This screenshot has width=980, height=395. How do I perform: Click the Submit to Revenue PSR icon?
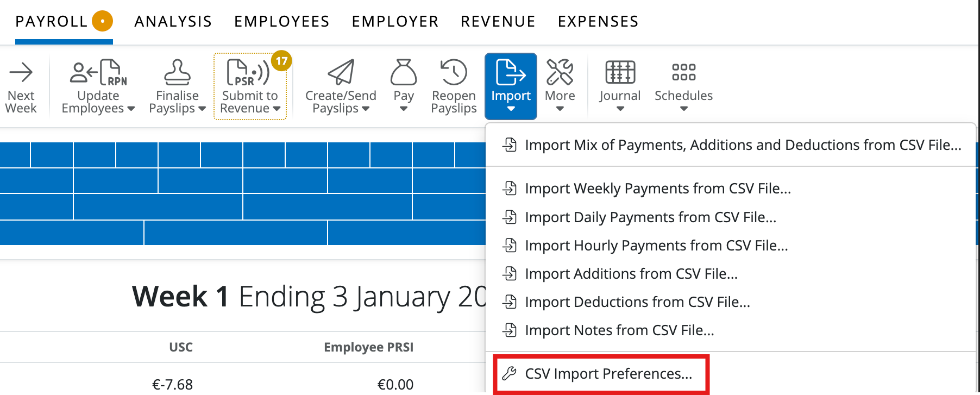[244, 73]
